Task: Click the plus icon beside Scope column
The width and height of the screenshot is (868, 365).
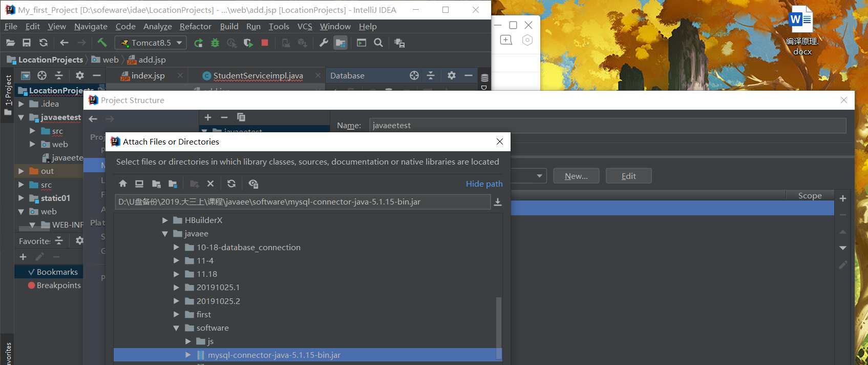Action: [843, 198]
